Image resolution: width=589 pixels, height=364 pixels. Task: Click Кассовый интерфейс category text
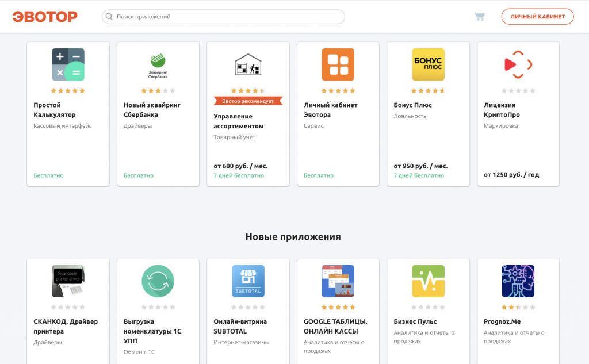point(62,126)
